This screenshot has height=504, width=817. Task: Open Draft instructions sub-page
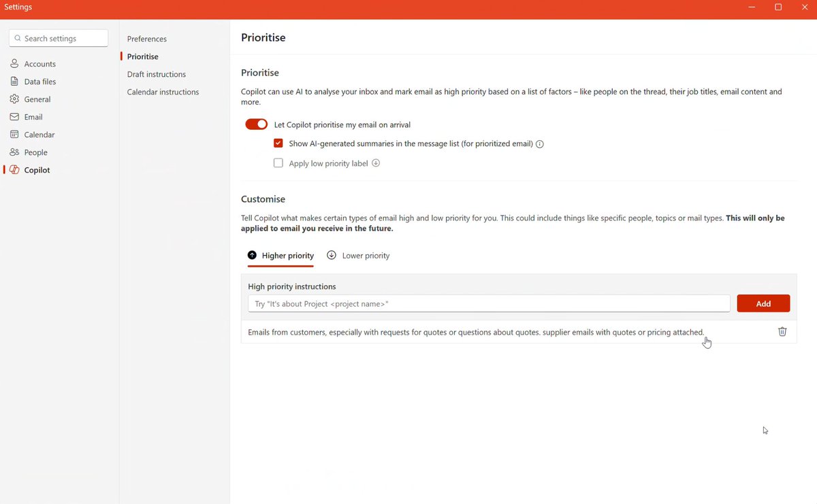click(157, 74)
